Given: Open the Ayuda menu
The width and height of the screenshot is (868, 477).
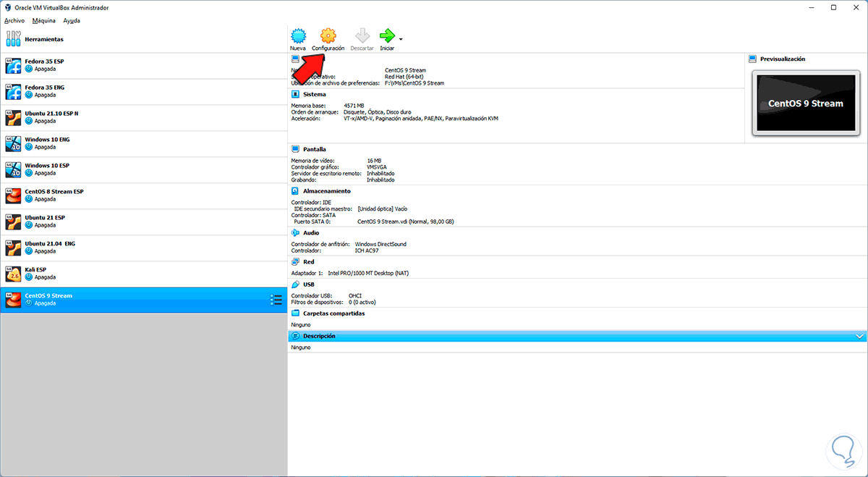Looking at the screenshot, I should click(72, 20).
